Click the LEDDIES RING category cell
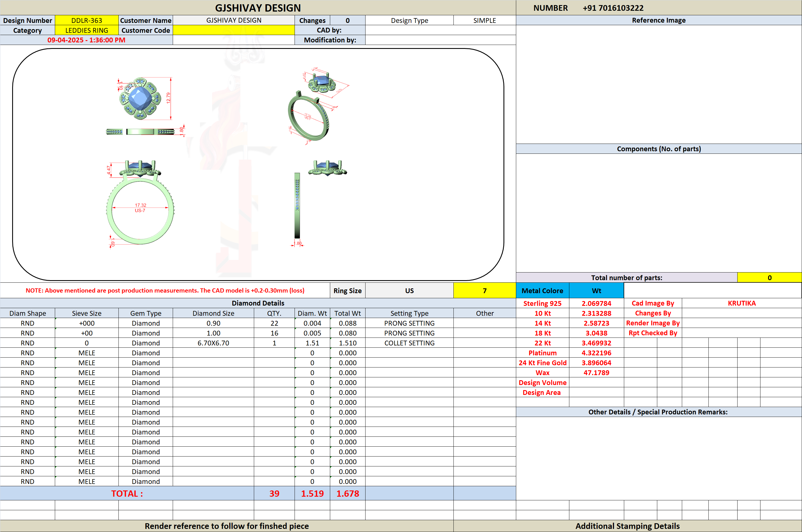Image resolution: width=802 pixels, height=532 pixels. tap(87, 30)
